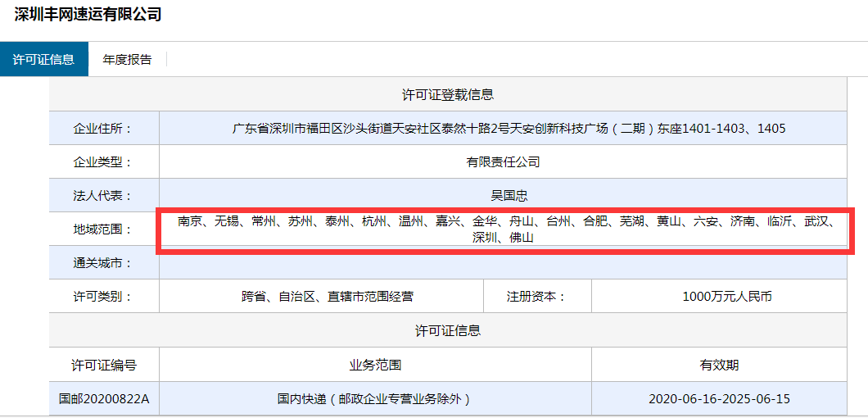Click the 通关城市 label cell

point(104,263)
